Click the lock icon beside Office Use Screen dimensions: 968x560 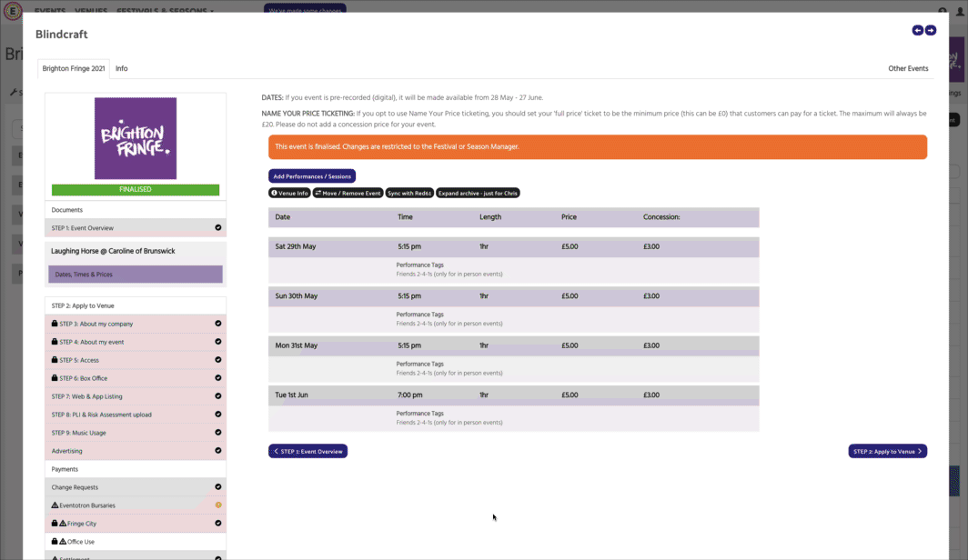coord(55,541)
